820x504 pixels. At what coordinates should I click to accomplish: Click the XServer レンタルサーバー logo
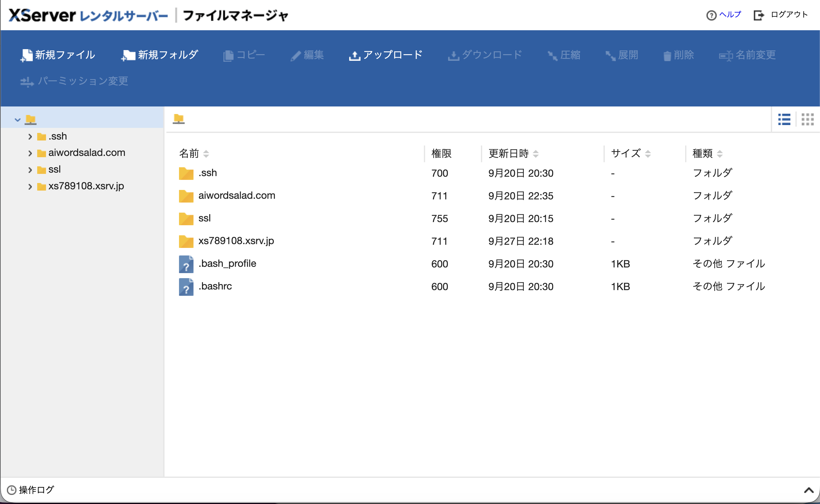[x=88, y=15]
